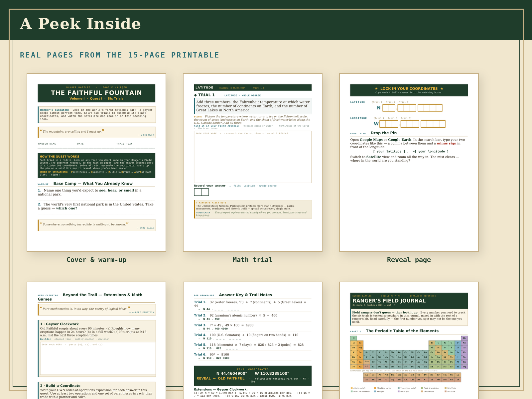Click 'N 44.4604900°' final coordinate
532x399 pixels.
point(232,373)
